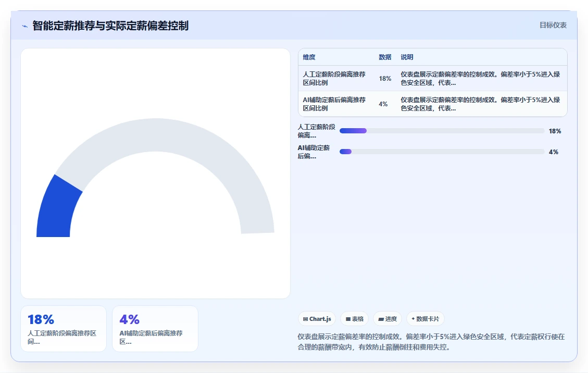The width and height of the screenshot is (588, 373).
Task: Click the footer paragraph about 仪表盘展示定薪偏差率
Action: click(x=431, y=342)
